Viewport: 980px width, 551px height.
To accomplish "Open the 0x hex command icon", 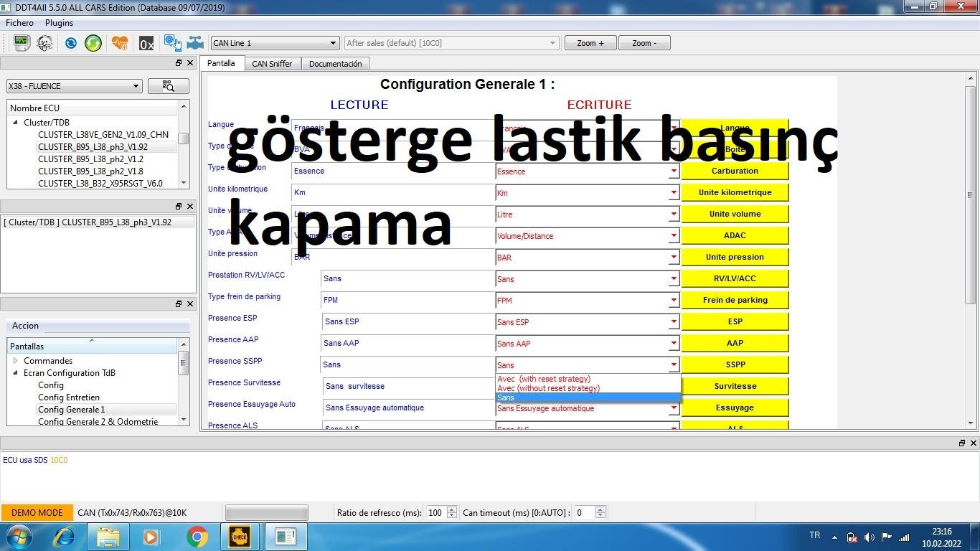I will [146, 44].
